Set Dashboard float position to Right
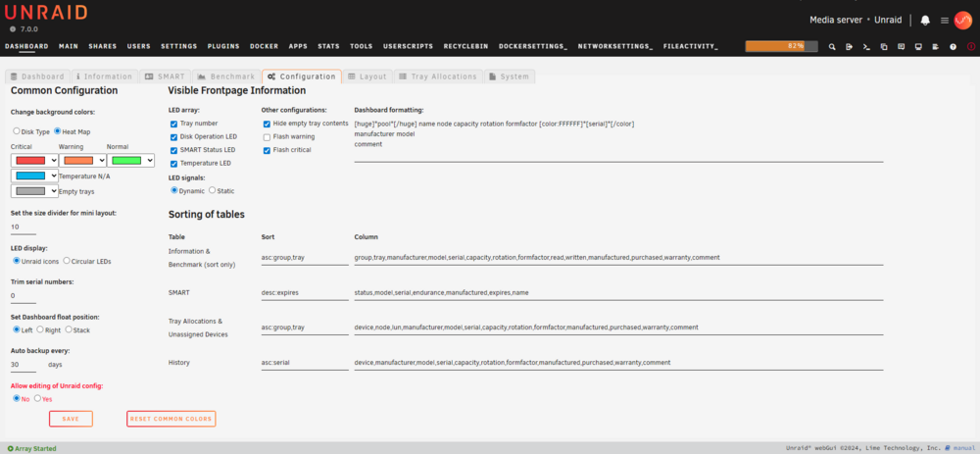Viewport: 980px width, 454px height. tap(40, 328)
